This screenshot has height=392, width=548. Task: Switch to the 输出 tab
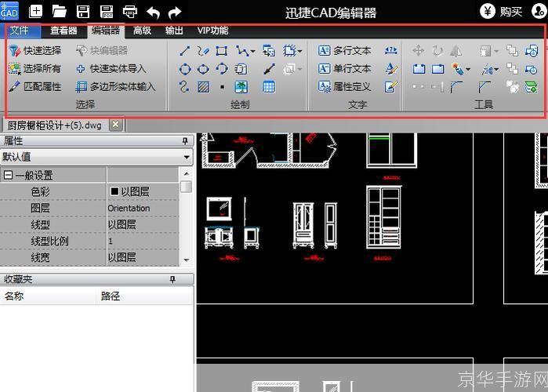(174, 31)
